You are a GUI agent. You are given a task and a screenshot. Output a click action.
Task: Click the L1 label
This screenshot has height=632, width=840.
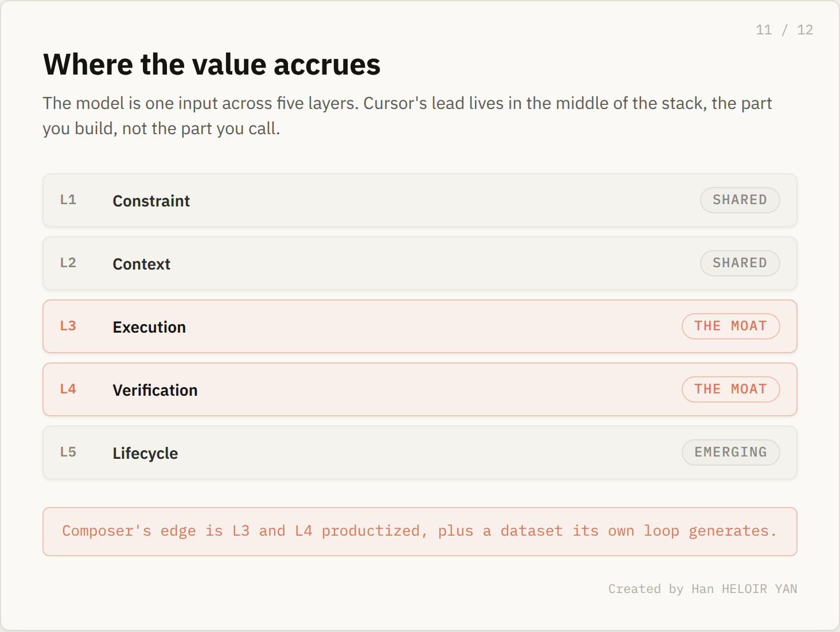tap(68, 200)
